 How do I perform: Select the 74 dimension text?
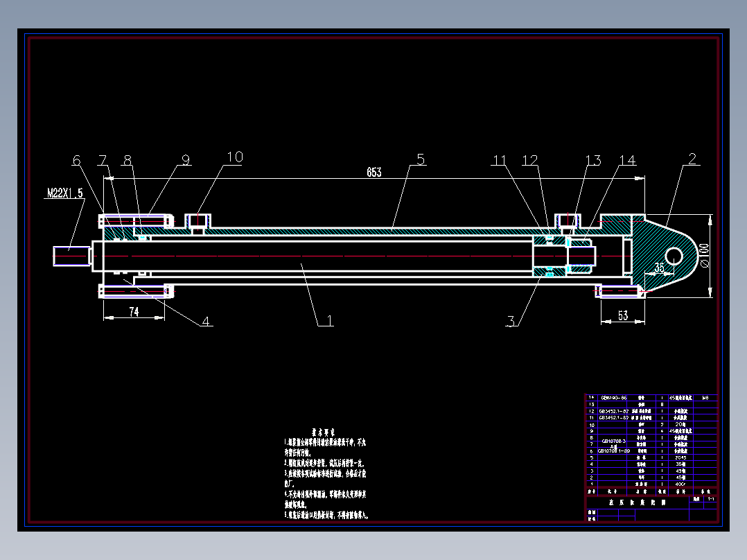[134, 312]
